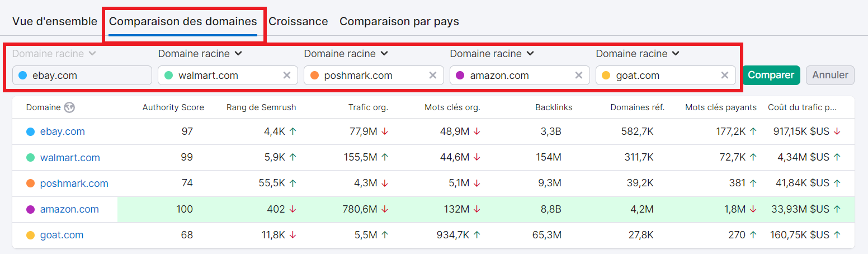Go to Comparaison par pays tab
Image resolution: width=868 pixels, height=254 pixels.
pyautogui.click(x=399, y=21)
